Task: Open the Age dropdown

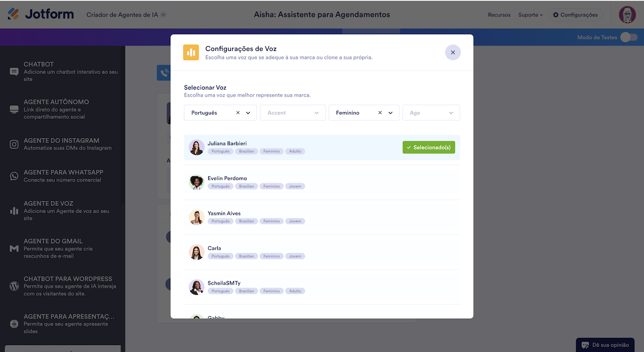Action: pyautogui.click(x=431, y=113)
